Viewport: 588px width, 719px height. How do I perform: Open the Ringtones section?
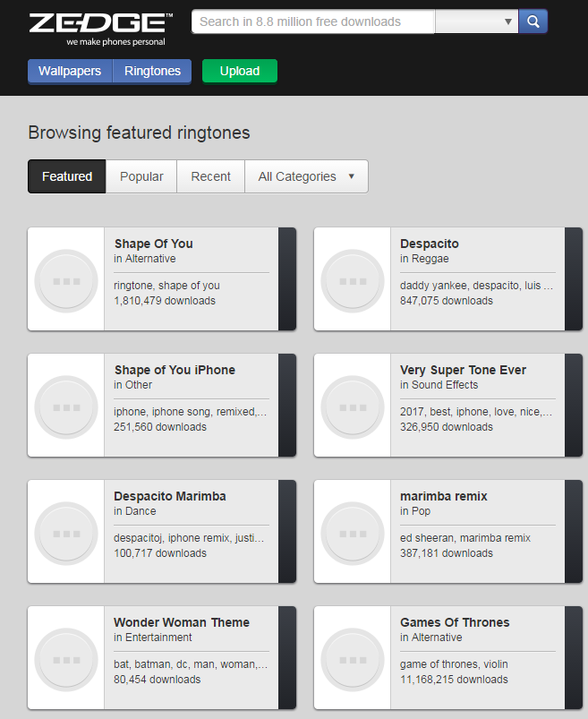(152, 71)
